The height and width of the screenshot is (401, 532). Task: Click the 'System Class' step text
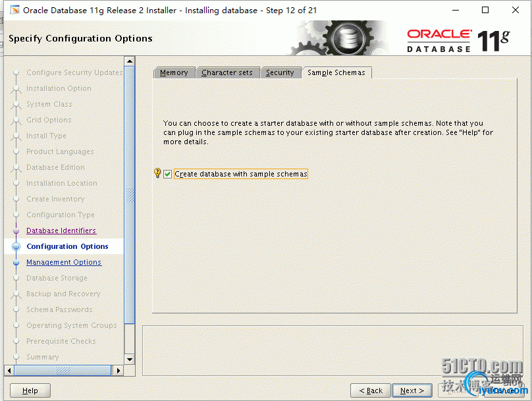click(x=49, y=104)
